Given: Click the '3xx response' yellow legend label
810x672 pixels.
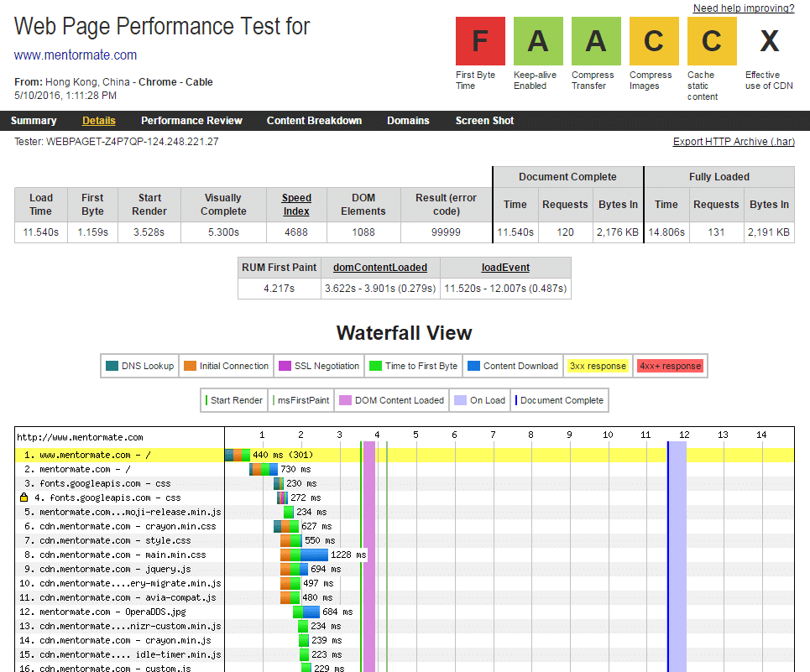Looking at the screenshot, I should point(598,366).
